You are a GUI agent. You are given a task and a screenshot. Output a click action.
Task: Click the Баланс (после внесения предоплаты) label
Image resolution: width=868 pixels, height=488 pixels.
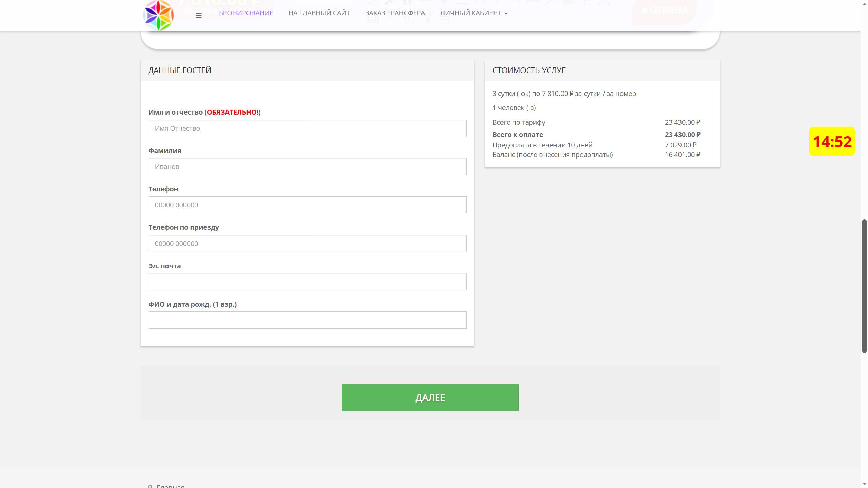pyautogui.click(x=553, y=155)
